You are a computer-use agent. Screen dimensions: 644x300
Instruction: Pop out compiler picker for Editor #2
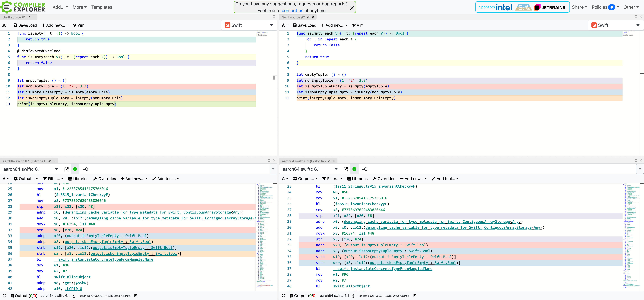tap(346, 169)
